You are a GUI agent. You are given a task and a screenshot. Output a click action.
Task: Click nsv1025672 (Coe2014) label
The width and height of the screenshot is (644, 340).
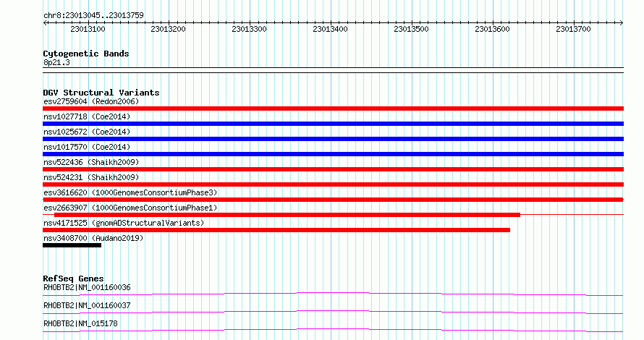87,132
